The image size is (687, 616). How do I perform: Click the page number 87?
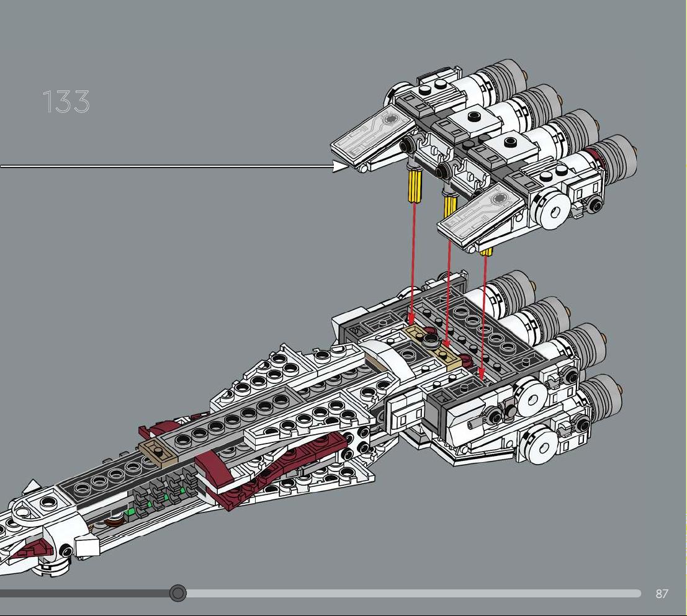coord(662,594)
